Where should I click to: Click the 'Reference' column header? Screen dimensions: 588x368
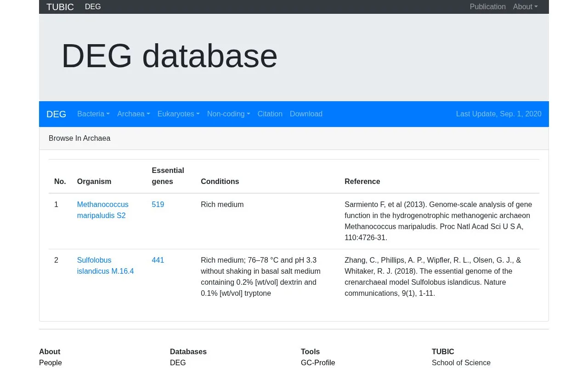click(x=362, y=181)
